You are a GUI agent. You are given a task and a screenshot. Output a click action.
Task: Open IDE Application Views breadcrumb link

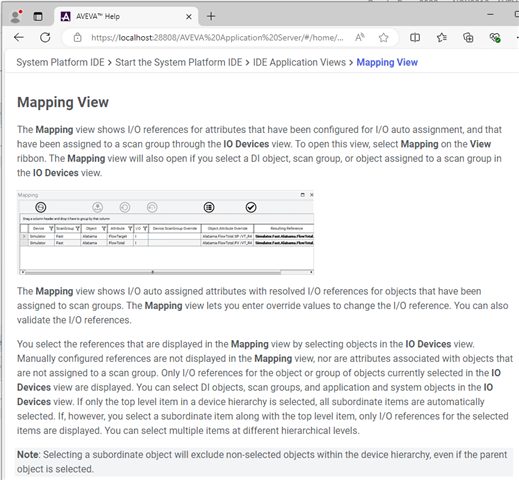click(299, 62)
